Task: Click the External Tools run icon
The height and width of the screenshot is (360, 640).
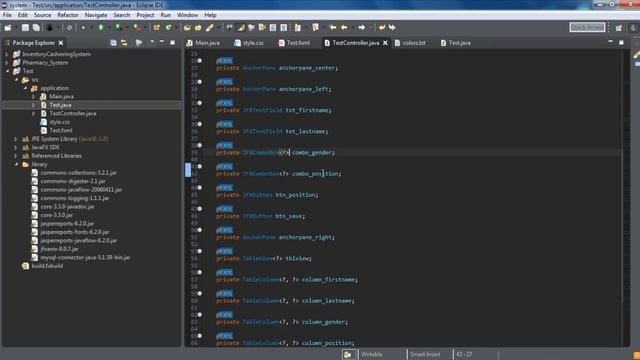Action: point(137,28)
